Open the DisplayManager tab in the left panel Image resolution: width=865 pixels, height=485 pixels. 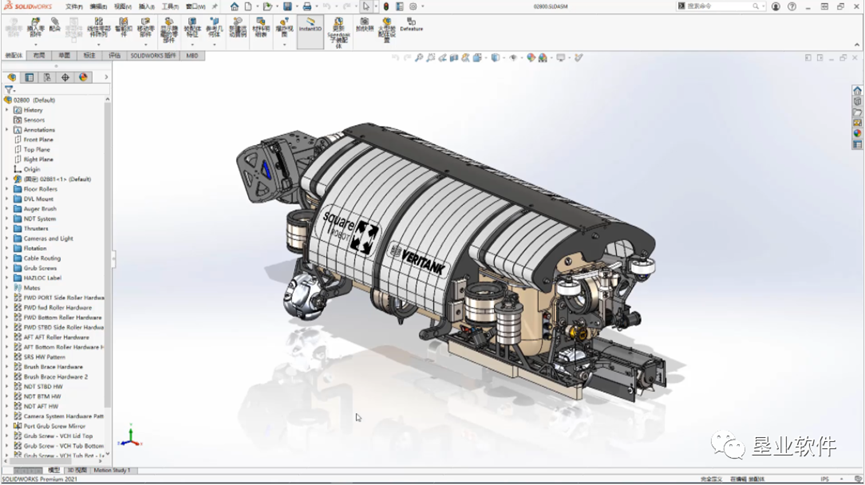(83, 77)
